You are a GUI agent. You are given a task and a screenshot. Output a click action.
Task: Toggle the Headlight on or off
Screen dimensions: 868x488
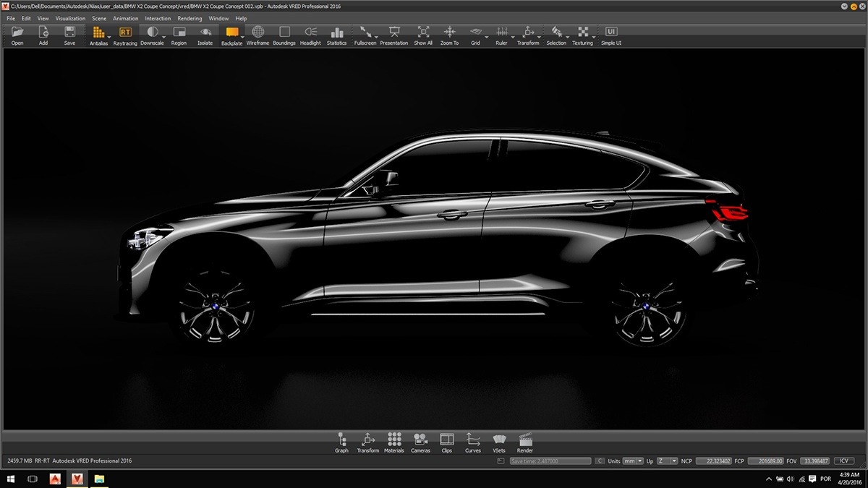click(x=310, y=34)
